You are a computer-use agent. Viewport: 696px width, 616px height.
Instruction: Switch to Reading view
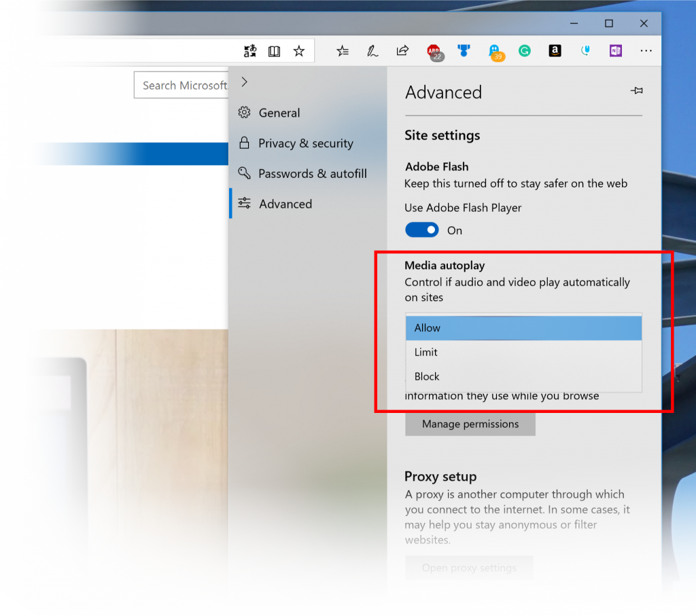[x=274, y=50]
